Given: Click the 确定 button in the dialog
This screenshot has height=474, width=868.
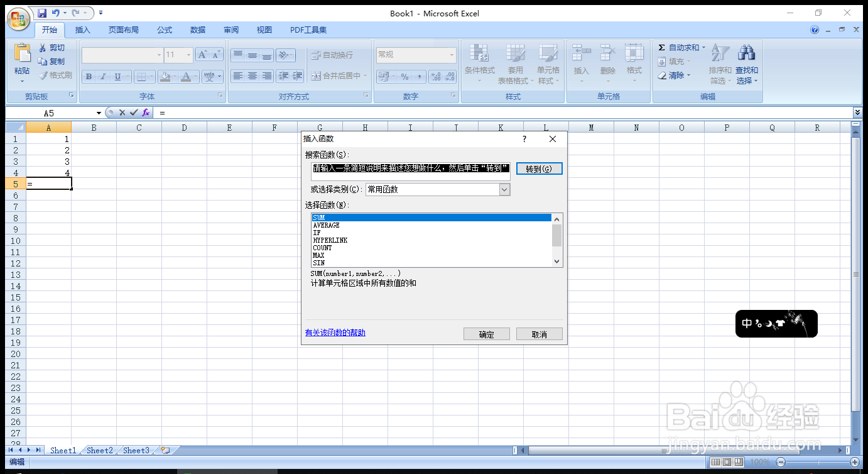Looking at the screenshot, I should click(486, 333).
